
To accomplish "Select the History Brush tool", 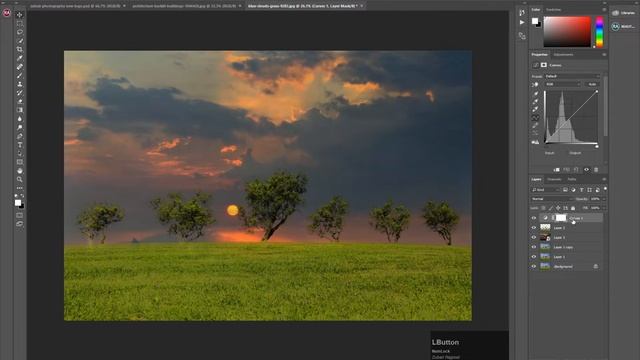I will click(19, 93).
